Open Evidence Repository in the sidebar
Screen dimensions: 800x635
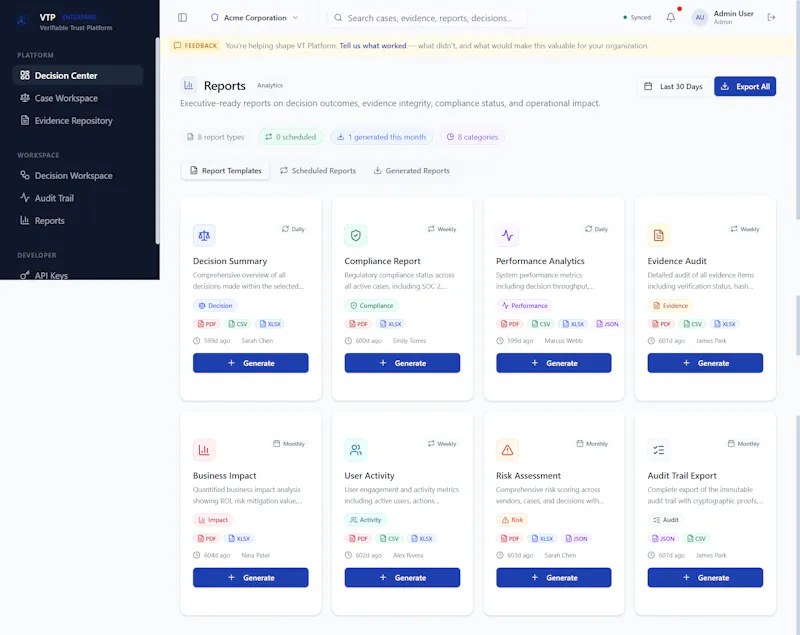click(78, 120)
